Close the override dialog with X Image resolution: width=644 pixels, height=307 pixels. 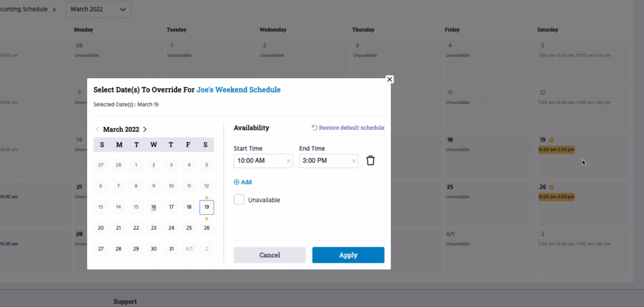pyautogui.click(x=390, y=79)
